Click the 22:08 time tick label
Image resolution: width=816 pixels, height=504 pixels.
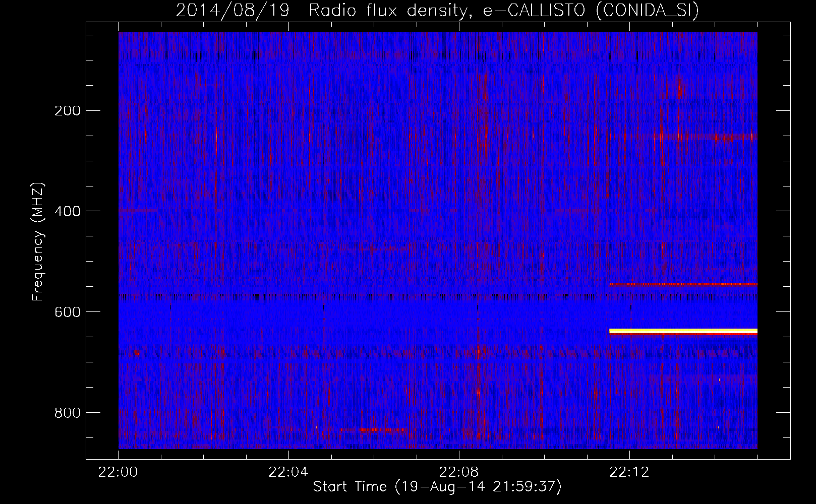click(459, 472)
